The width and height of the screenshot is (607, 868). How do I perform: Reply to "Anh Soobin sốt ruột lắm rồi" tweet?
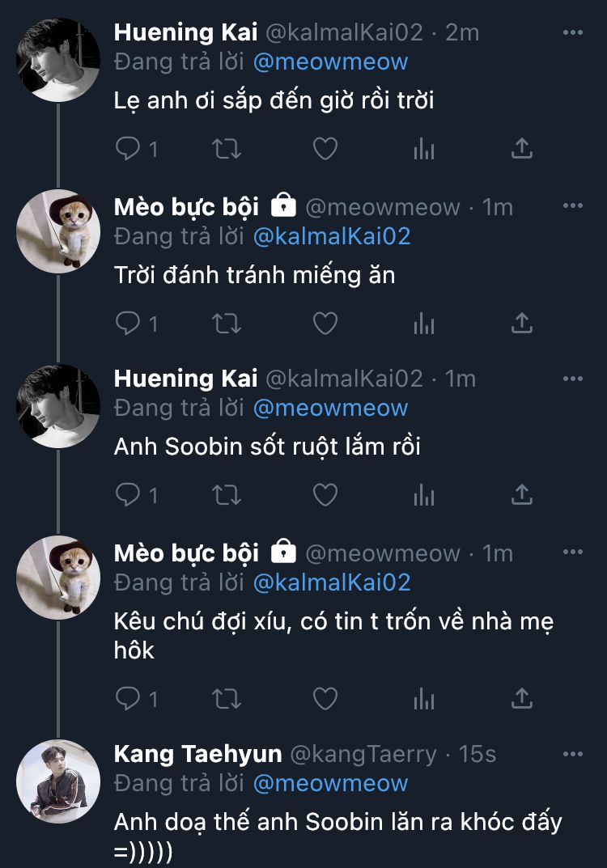tap(128, 494)
